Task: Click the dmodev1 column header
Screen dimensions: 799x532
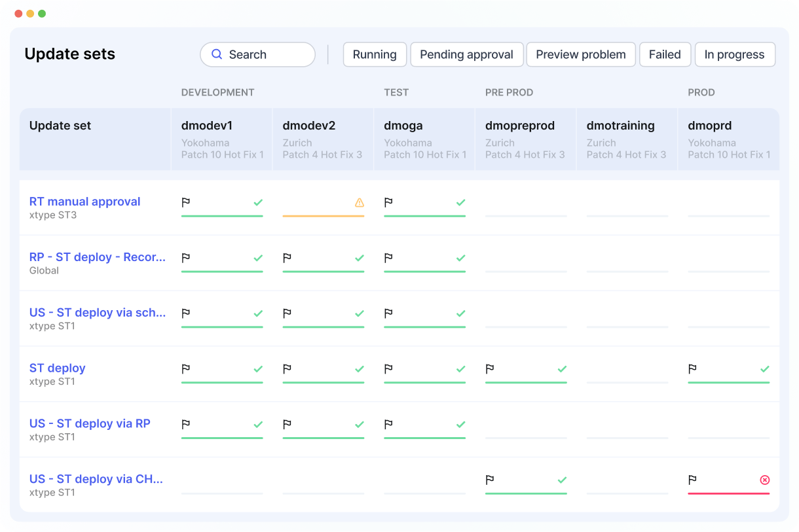Action: [x=221, y=139]
